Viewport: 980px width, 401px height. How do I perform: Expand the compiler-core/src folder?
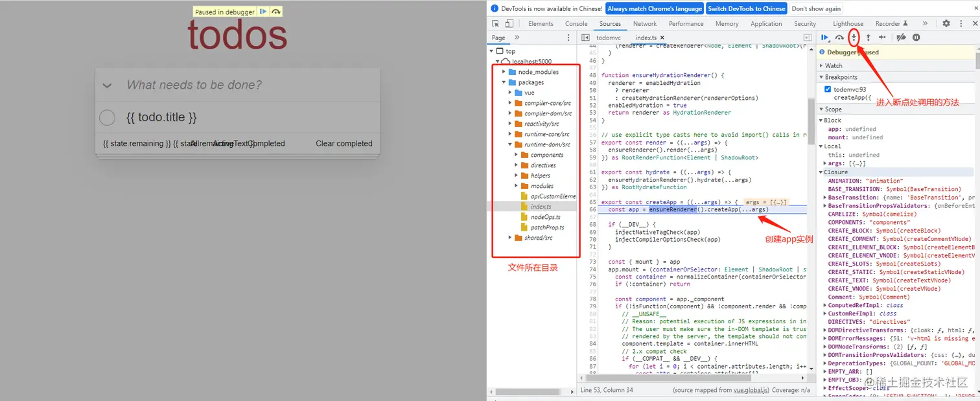(511, 103)
